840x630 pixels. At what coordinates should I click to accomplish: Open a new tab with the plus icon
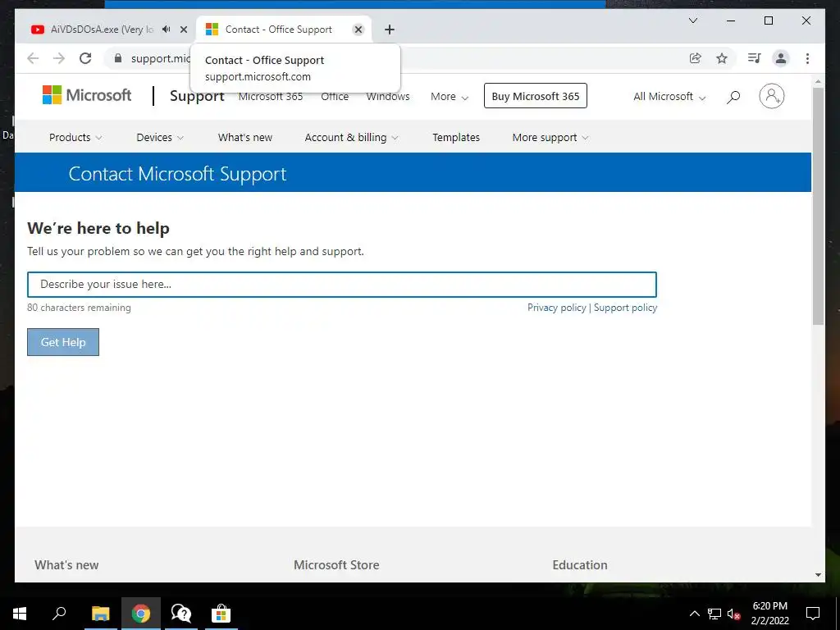point(390,30)
